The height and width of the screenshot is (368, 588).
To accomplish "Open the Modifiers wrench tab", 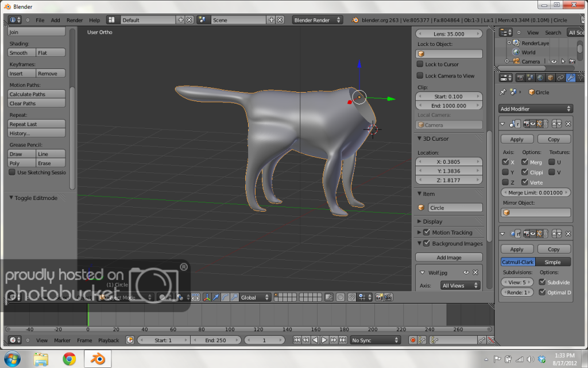I will (x=570, y=78).
